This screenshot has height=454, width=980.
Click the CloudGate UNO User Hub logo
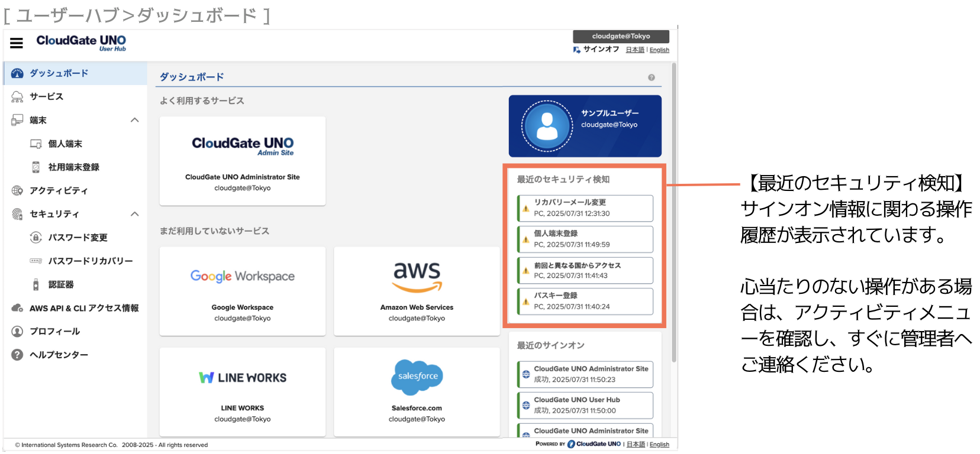pyautogui.click(x=81, y=43)
